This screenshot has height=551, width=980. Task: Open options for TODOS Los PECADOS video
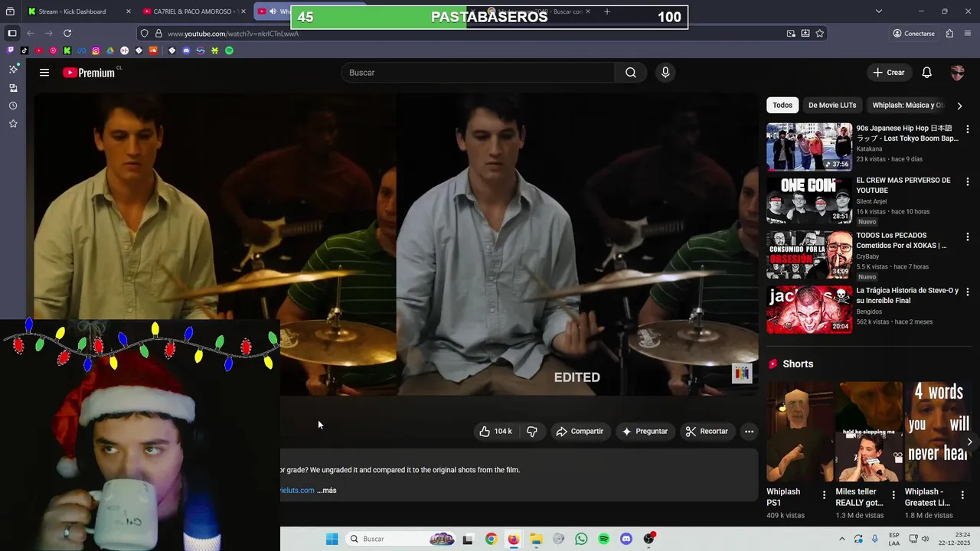pyautogui.click(x=967, y=237)
